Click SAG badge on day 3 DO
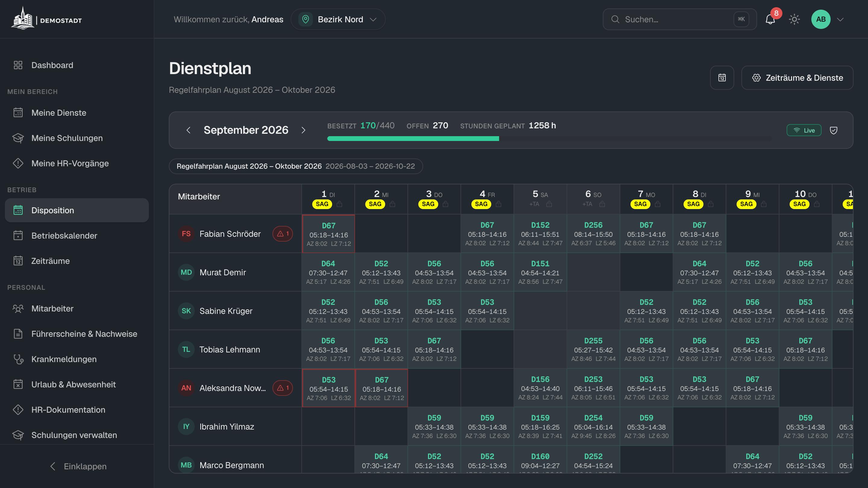 428,204
